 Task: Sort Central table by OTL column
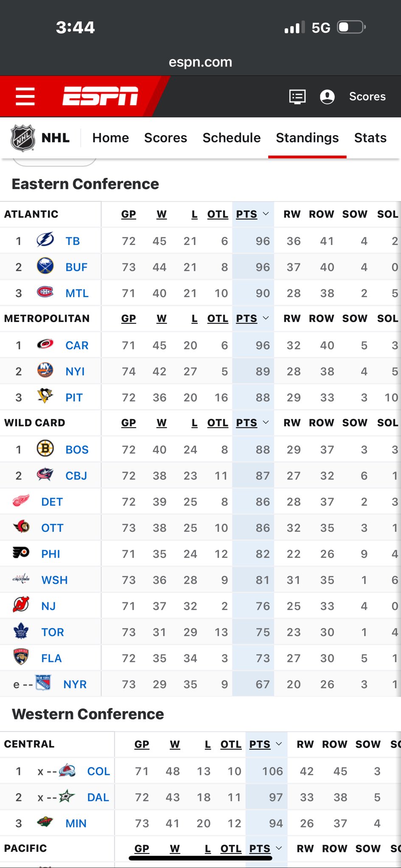231,744
